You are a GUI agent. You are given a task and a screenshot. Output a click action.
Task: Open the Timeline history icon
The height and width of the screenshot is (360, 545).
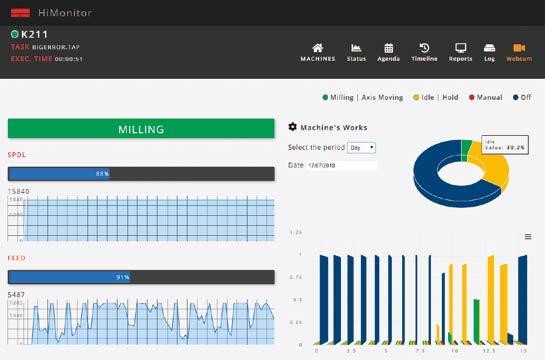(424, 48)
